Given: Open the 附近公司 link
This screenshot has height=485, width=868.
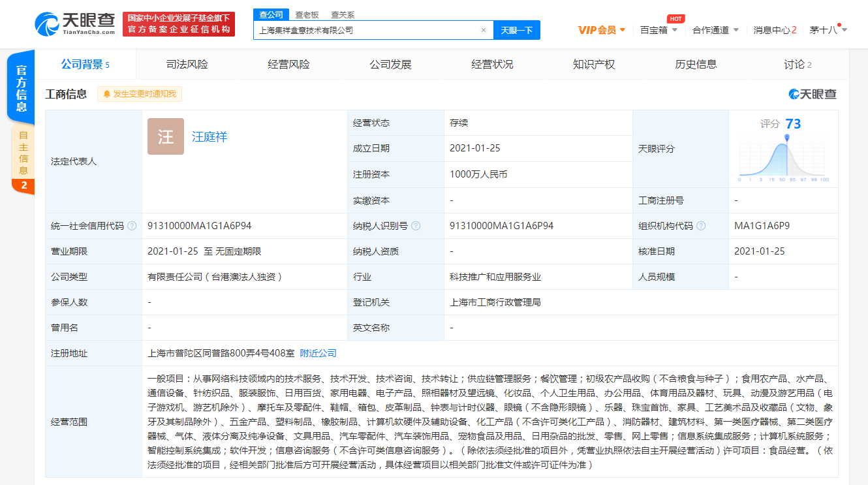Looking at the screenshot, I should [x=318, y=353].
